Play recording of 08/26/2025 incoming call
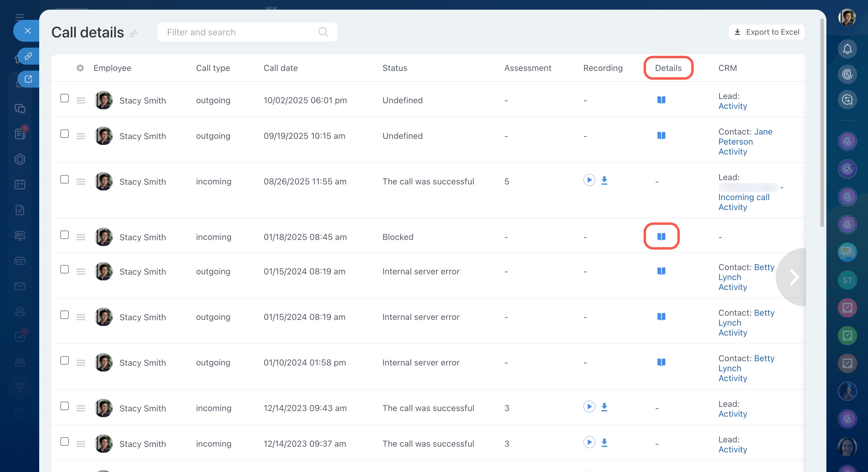This screenshot has width=868, height=472. point(589,180)
